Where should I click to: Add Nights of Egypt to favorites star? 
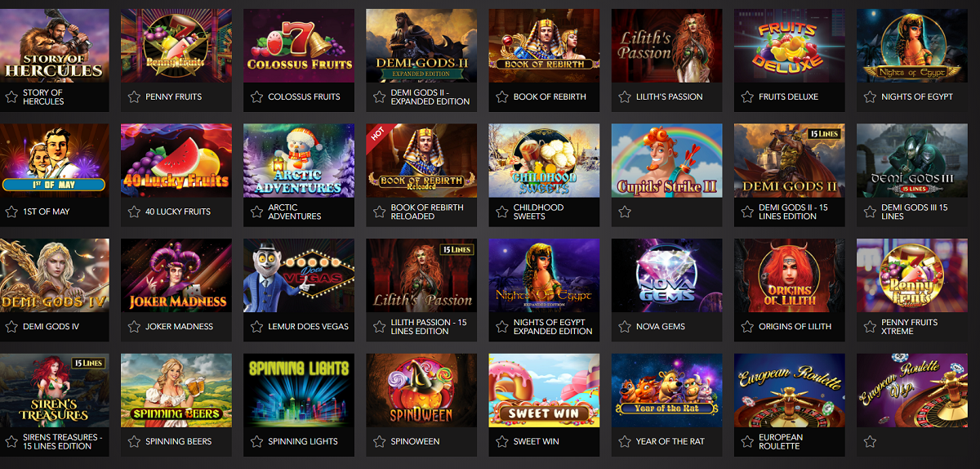pos(869,96)
